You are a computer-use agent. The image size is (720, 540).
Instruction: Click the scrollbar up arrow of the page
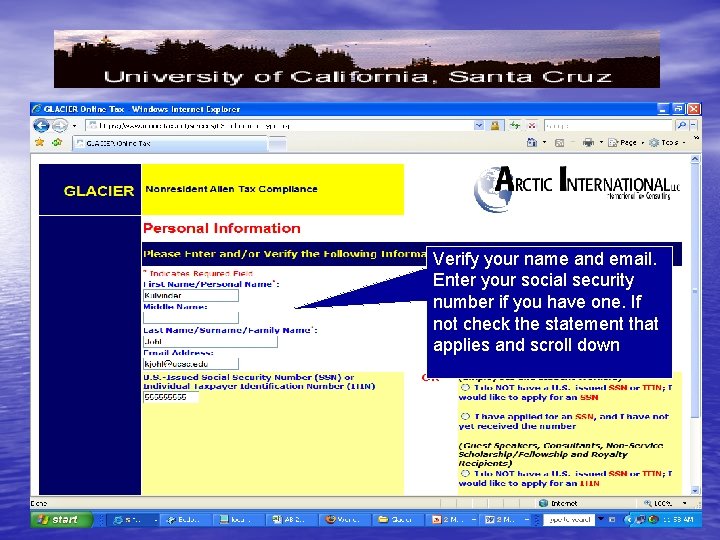695,159
